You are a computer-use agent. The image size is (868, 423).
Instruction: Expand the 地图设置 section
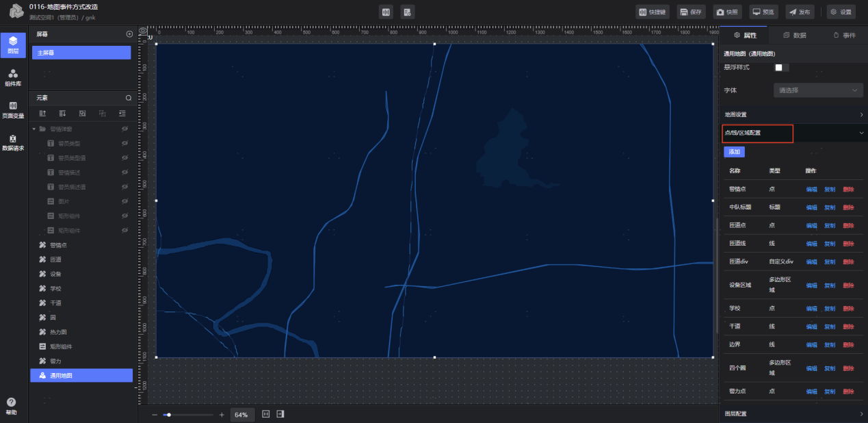click(793, 114)
